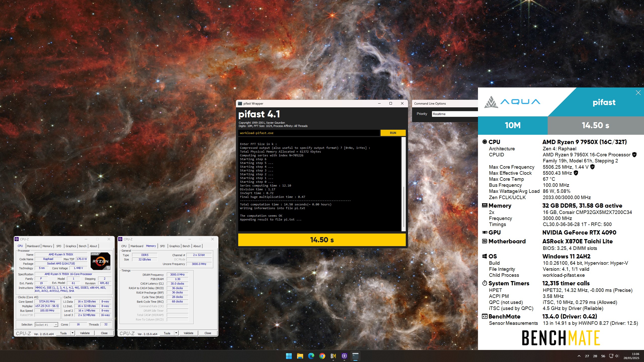The image size is (644, 362).
Task: Open Socket #1 selection dropdown
Action: pos(46,325)
